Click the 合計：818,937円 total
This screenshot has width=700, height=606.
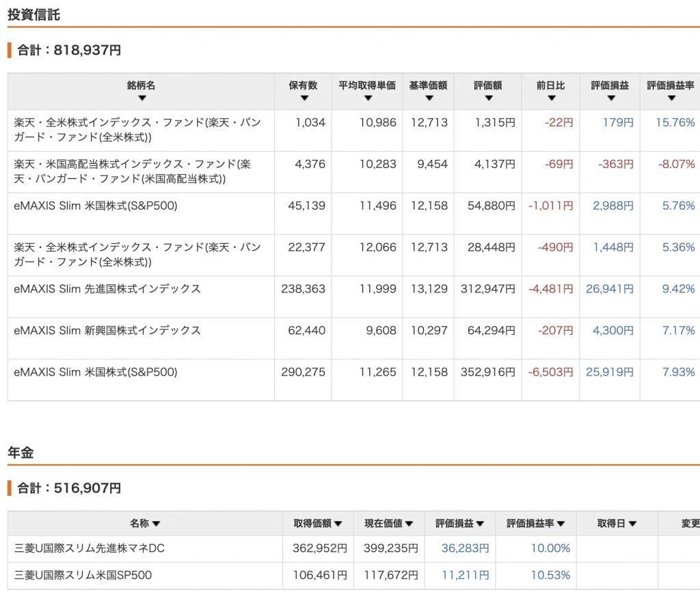(69, 50)
